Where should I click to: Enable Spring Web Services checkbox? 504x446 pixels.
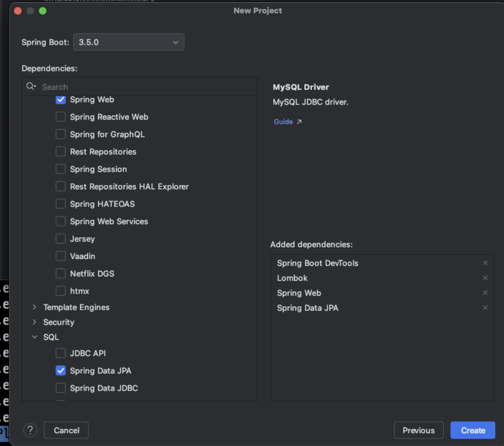(61, 221)
